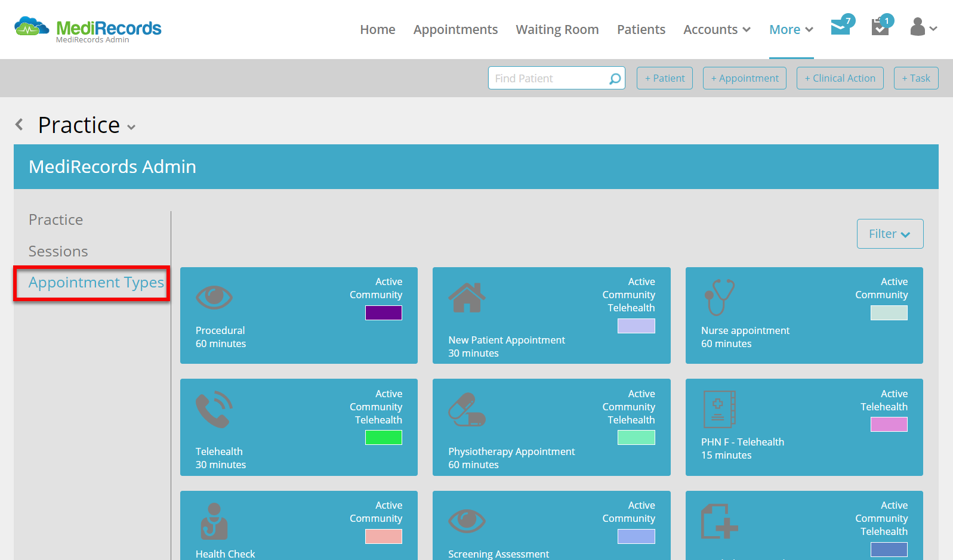Expand the chevron next to the user icon

coord(933,28)
